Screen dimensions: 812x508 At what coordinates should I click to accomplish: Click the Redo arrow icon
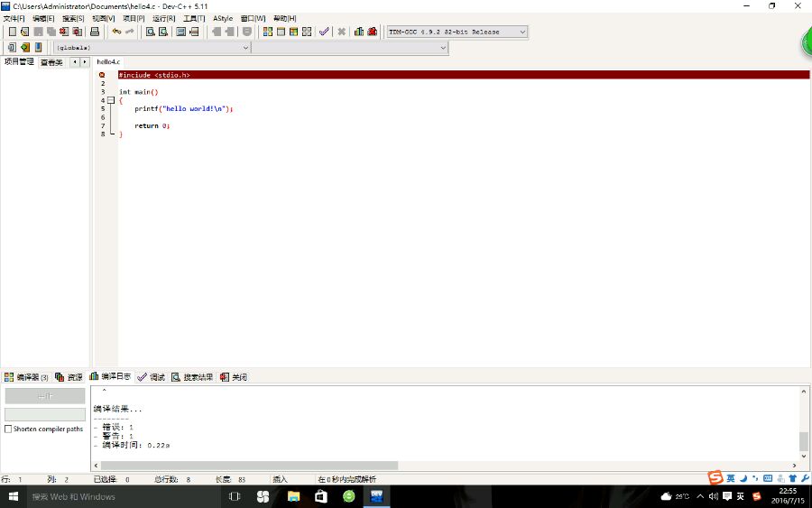tap(129, 32)
